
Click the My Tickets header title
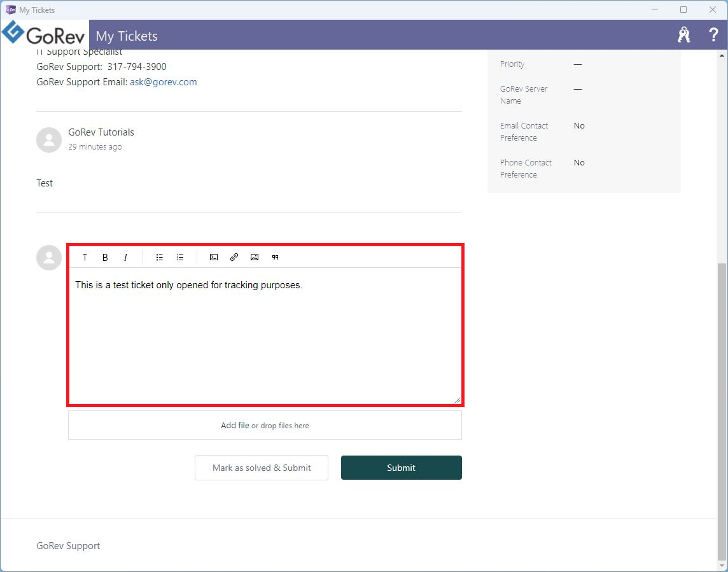click(127, 36)
